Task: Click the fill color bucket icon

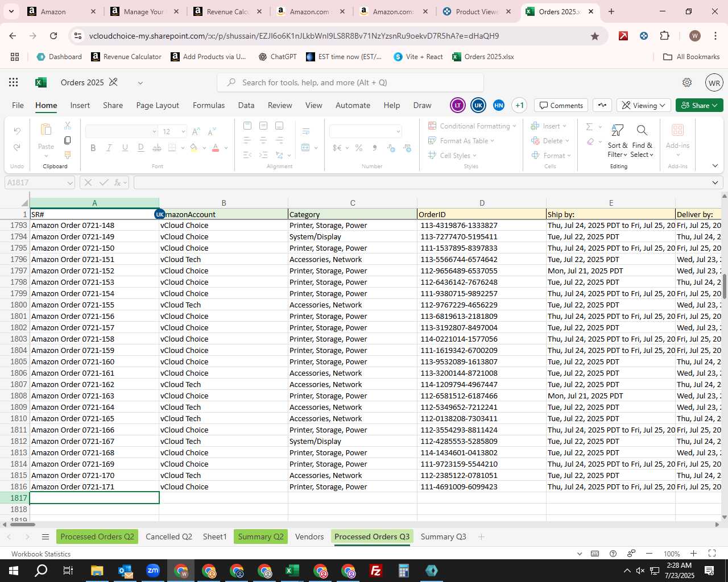Action: click(194, 148)
